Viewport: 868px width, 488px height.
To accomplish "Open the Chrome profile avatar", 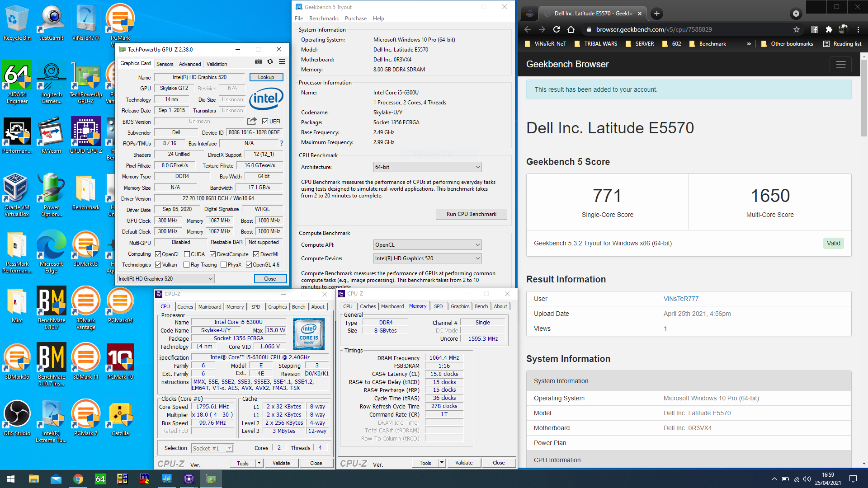I will pyautogui.click(x=843, y=29).
